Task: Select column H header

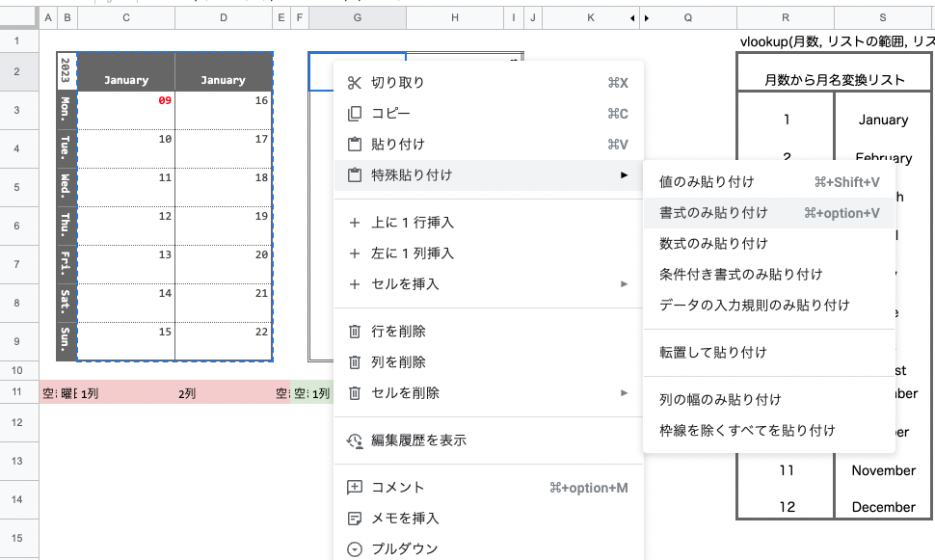Action: point(455,18)
